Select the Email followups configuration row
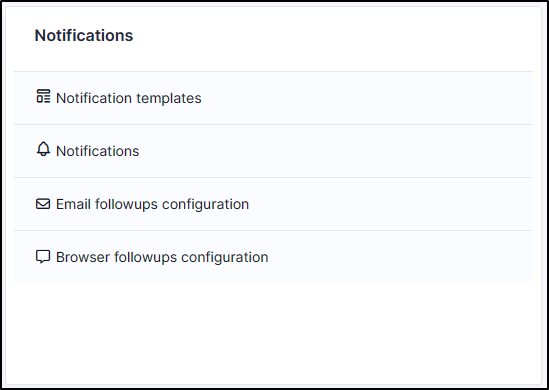549x390 pixels. coord(273,204)
